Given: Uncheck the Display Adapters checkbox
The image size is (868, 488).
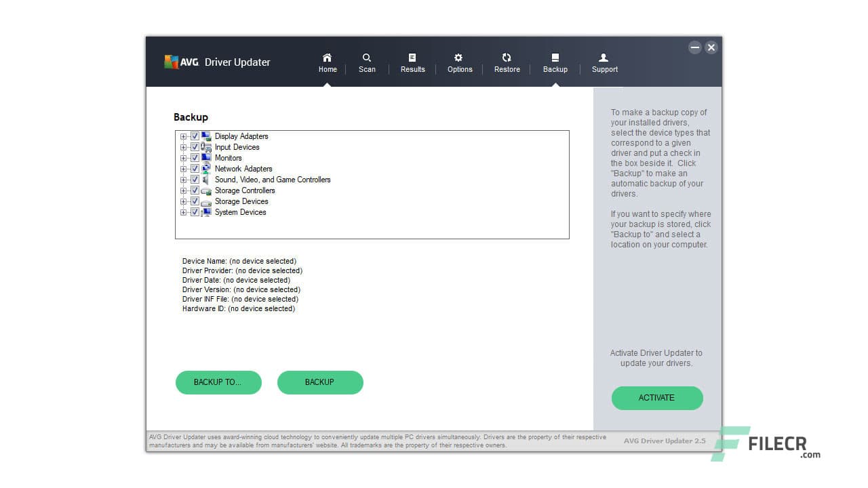Looking at the screenshot, I should point(195,136).
